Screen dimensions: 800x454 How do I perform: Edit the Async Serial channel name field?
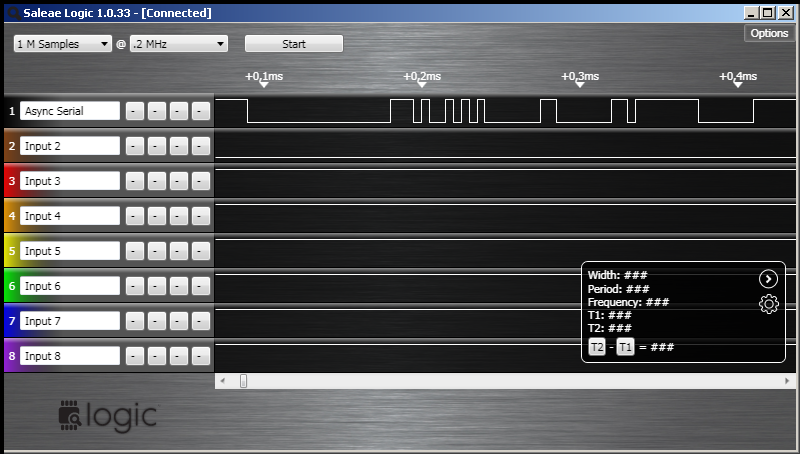(x=70, y=111)
